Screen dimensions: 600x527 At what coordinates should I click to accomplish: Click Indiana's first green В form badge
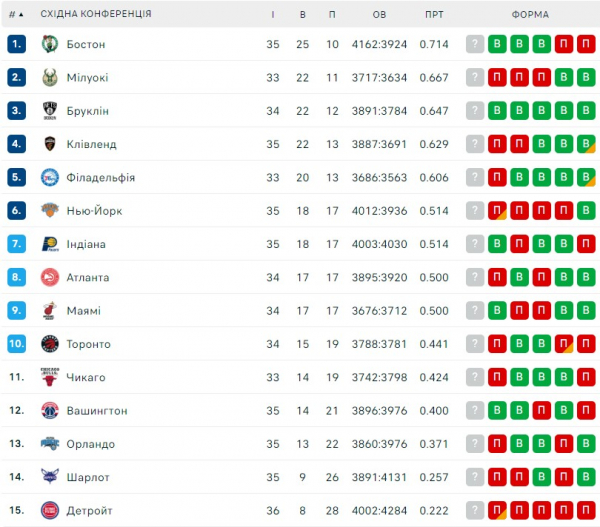coord(498,244)
